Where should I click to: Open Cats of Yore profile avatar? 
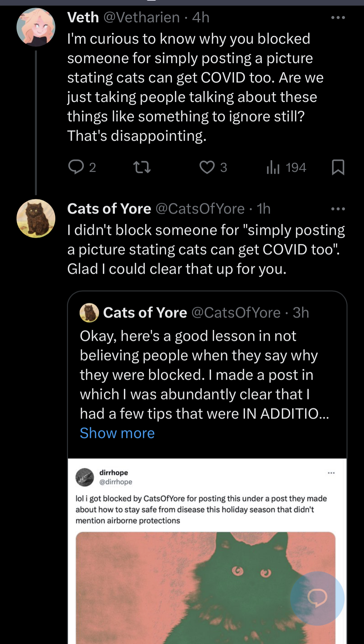(36, 218)
